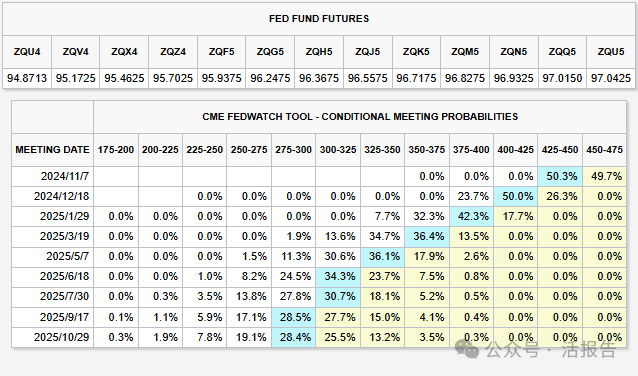Select the highlighted 50.0% December cell

click(x=517, y=196)
